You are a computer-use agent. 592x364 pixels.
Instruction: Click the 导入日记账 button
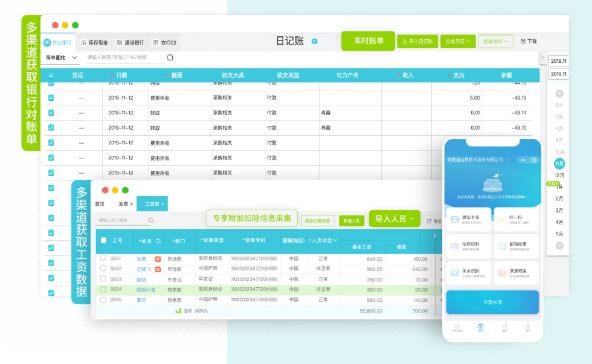(x=417, y=42)
